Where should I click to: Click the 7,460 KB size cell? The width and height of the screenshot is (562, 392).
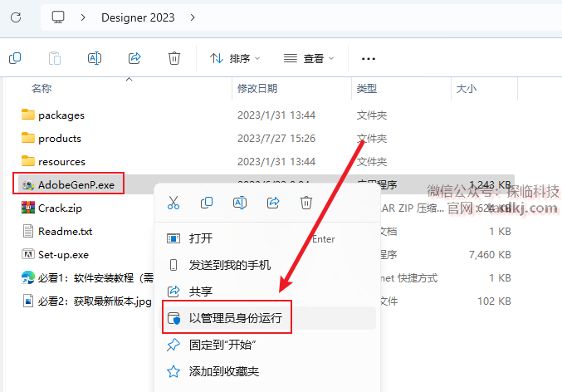coord(490,255)
